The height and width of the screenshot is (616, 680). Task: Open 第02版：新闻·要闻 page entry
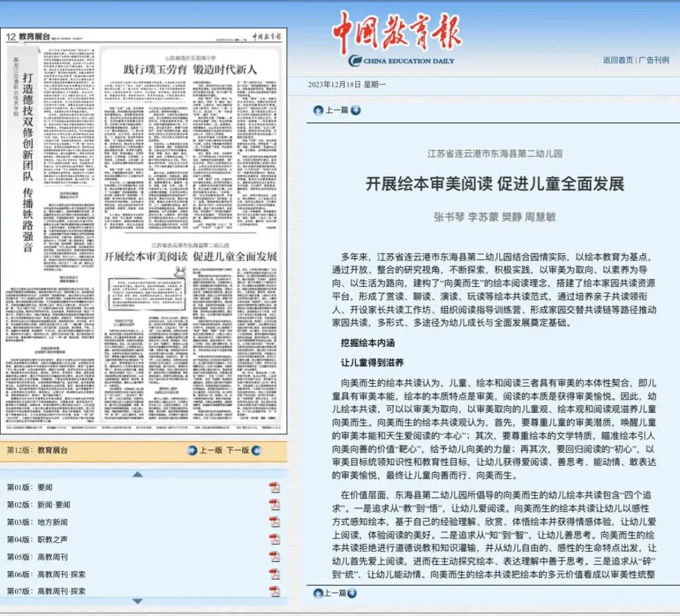click(x=38, y=505)
